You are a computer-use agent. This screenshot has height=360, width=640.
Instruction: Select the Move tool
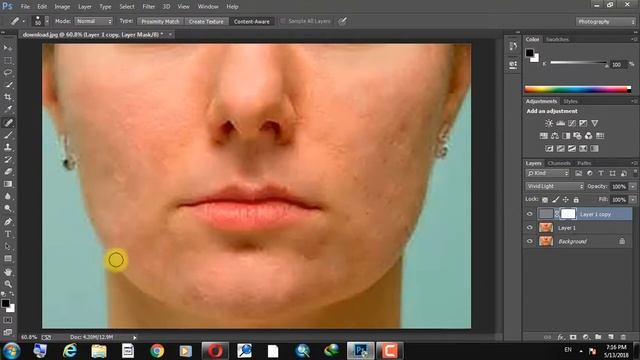(x=8, y=48)
